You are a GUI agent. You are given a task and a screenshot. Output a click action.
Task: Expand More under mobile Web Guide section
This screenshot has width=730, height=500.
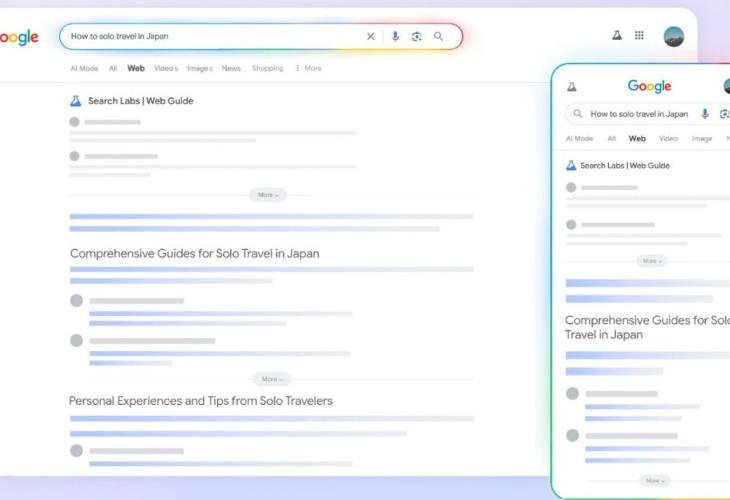[651, 261]
